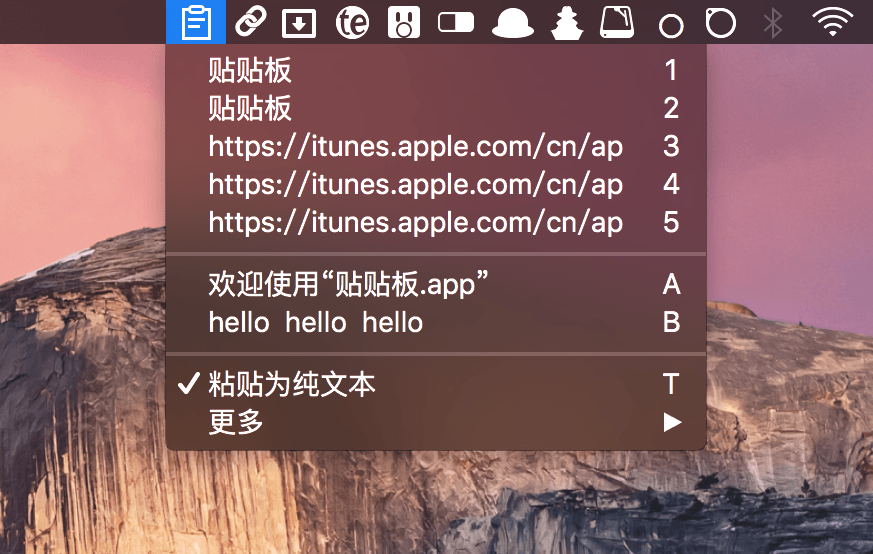Viewport: 873px width, 554px height.
Task: Click the download tray icon
Action: point(299,22)
